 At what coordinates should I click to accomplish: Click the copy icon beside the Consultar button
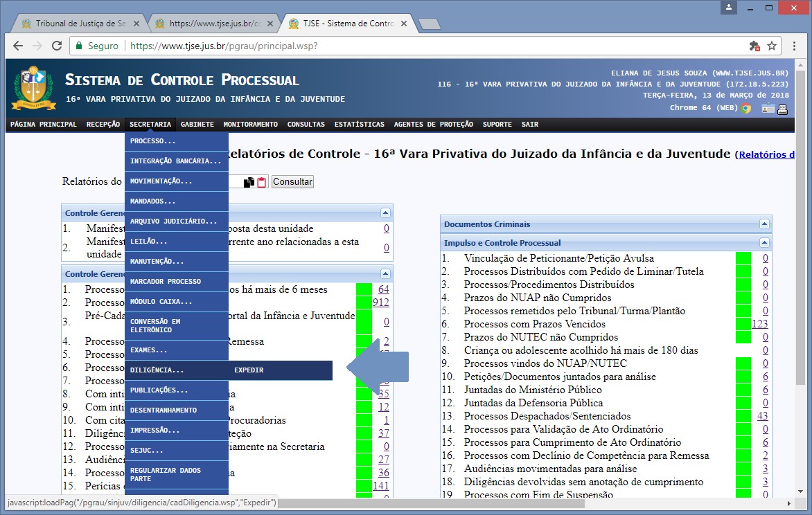click(249, 182)
